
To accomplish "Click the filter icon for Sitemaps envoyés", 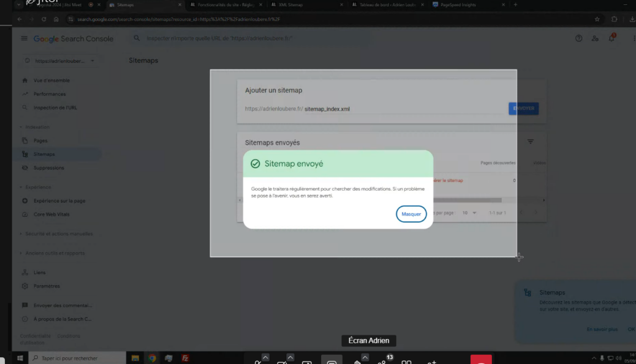I will [530, 142].
